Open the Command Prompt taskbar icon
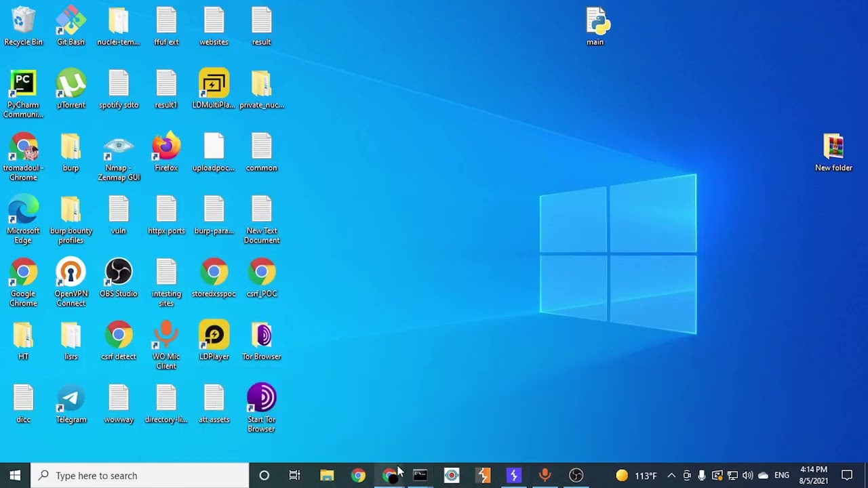The width and height of the screenshot is (868, 488). [x=420, y=475]
